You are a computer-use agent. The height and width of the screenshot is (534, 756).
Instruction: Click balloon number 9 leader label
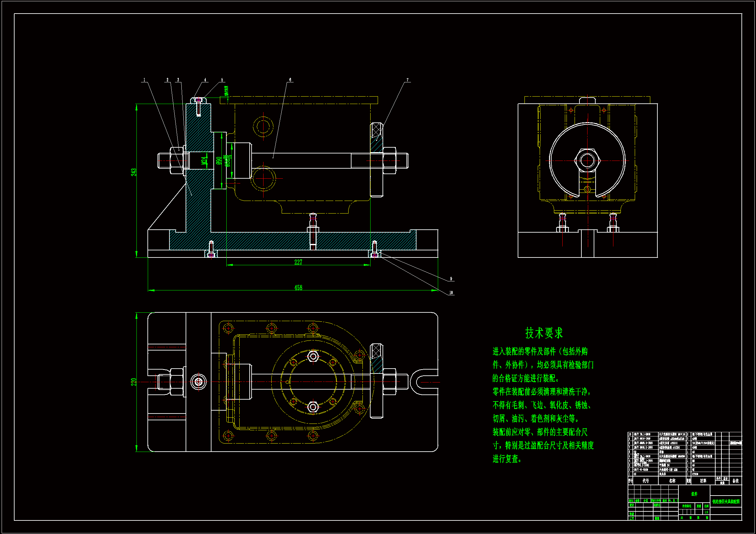pyautogui.click(x=451, y=279)
